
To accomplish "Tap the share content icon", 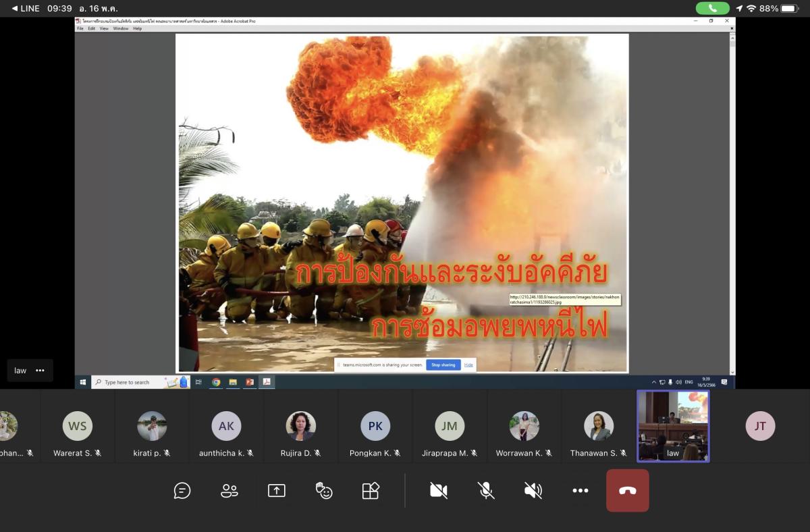I will (277, 491).
